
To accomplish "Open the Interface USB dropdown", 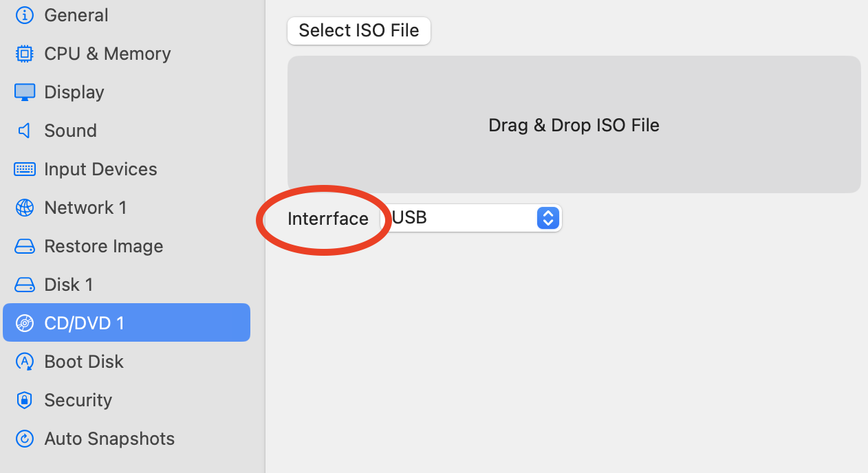I will [x=471, y=218].
